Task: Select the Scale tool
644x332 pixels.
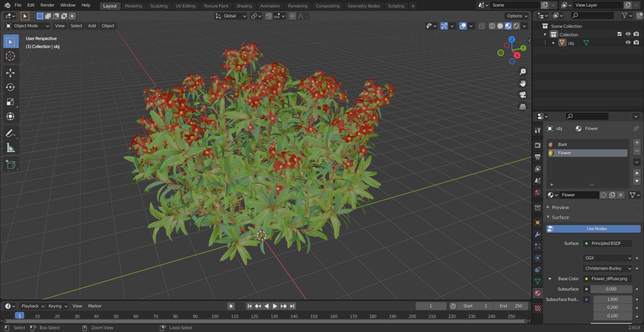Action: (10, 102)
